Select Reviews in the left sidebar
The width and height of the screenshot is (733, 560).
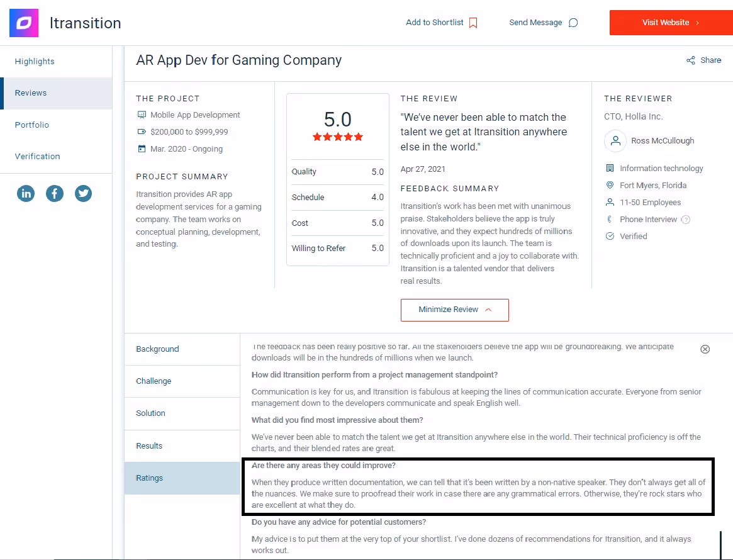point(56,93)
